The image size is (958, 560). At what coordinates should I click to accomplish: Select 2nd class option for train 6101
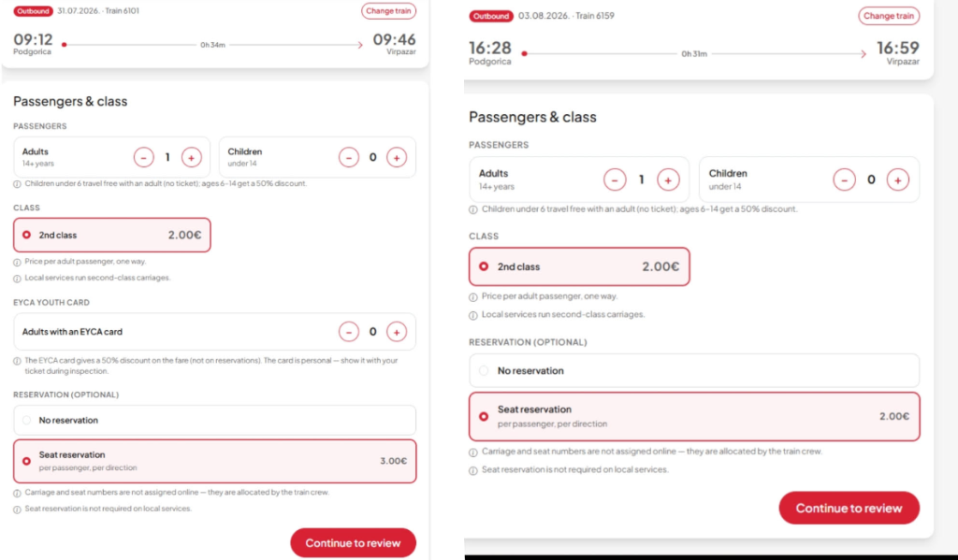(x=112, y=235)
